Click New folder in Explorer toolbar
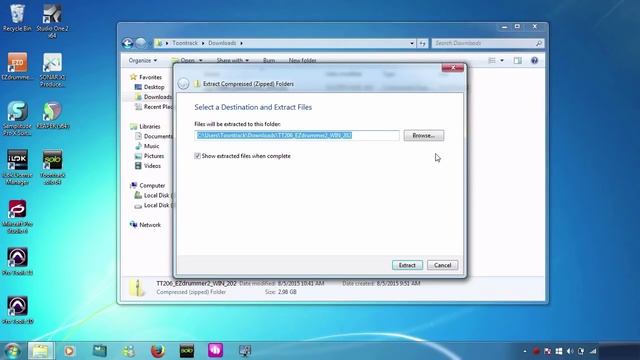This screenshot has width=640, height=360. point(302,60)
